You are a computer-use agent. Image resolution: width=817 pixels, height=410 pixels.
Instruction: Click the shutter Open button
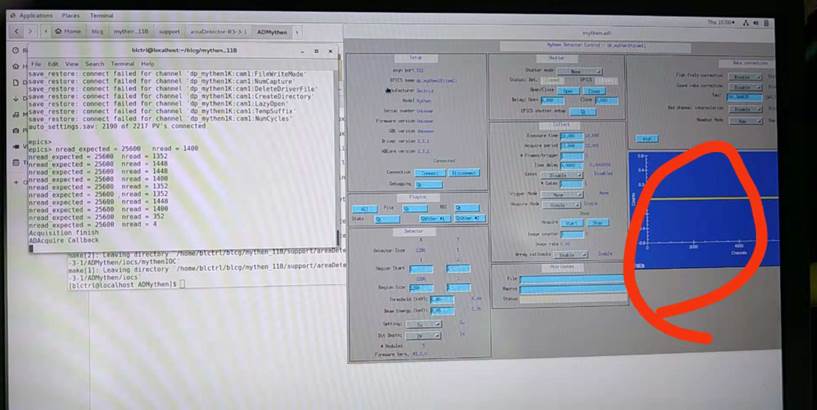coord(568,91)
